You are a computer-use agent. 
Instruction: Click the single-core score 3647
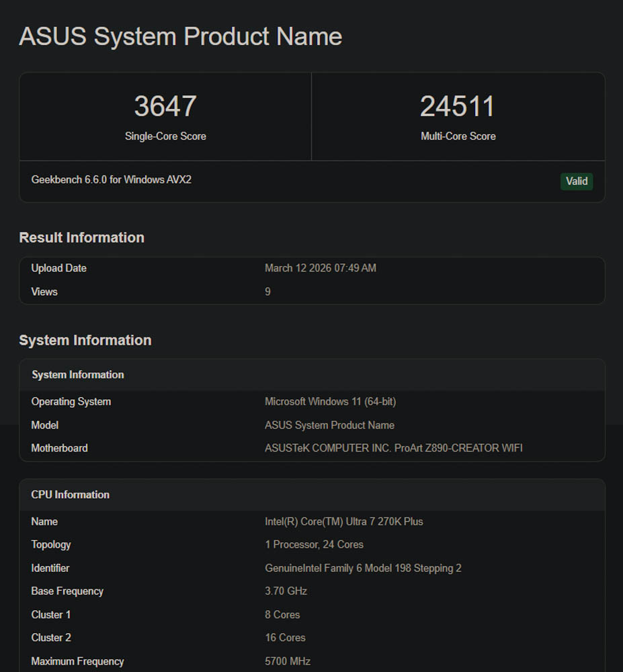tap(165, 107)
